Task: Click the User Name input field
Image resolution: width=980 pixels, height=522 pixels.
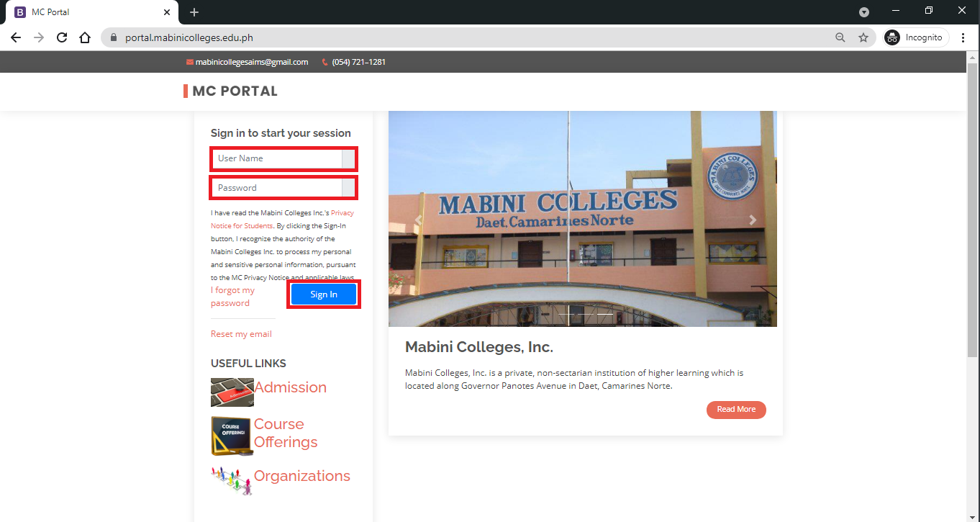Action: 277,158
